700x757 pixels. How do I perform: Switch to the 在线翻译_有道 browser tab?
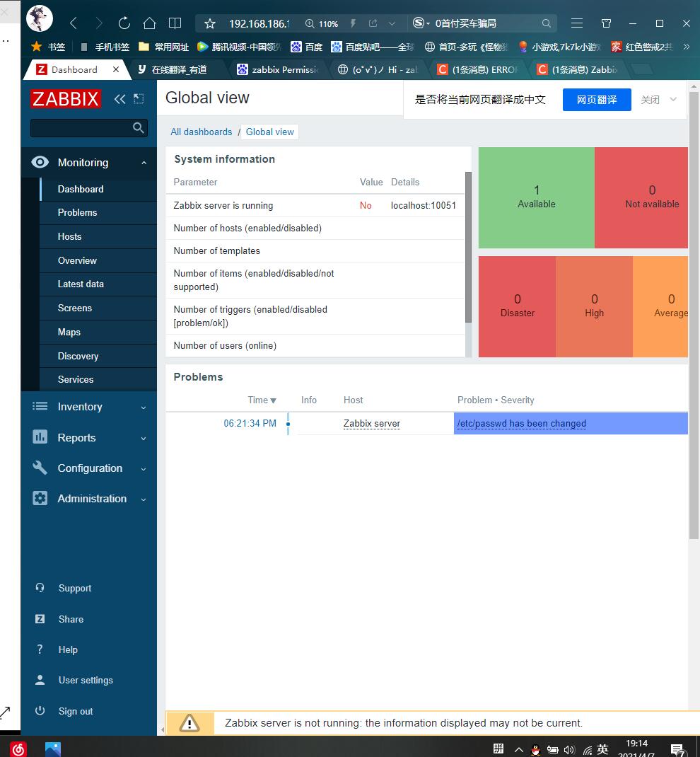tap(178, 69)
